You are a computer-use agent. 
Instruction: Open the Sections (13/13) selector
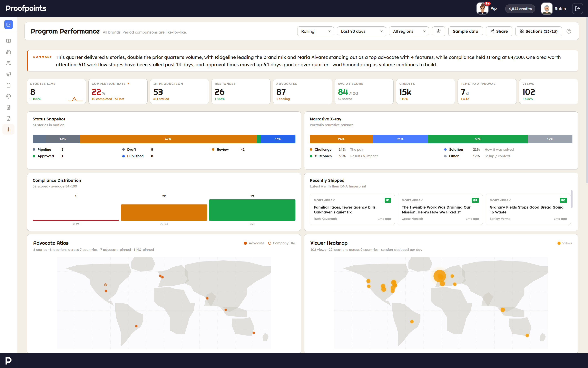pyautogui.click(x=538, y=31)
